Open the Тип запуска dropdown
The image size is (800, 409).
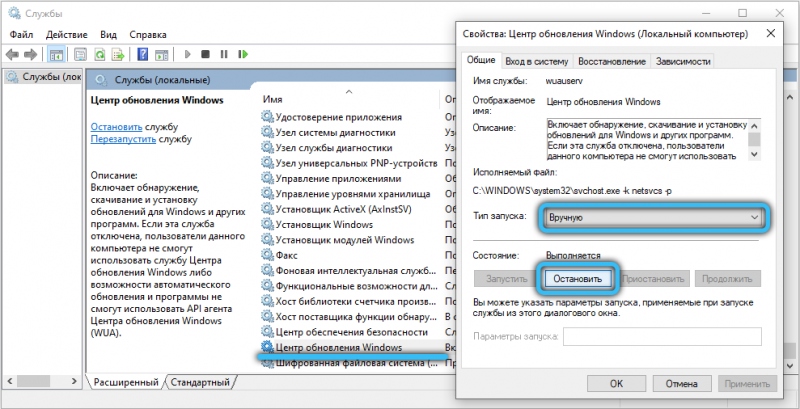pyautogui.click(x=653, y=217)
